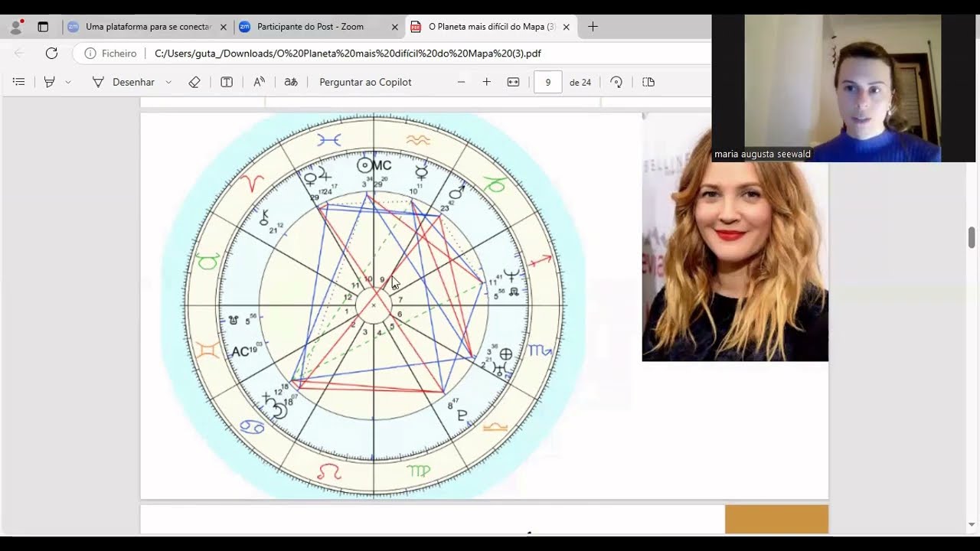The image size is (980, 551).
Task: Switch to 'Participante do Post - Zoom' tab
Action: pyautogui.click(x=311, y=27)
